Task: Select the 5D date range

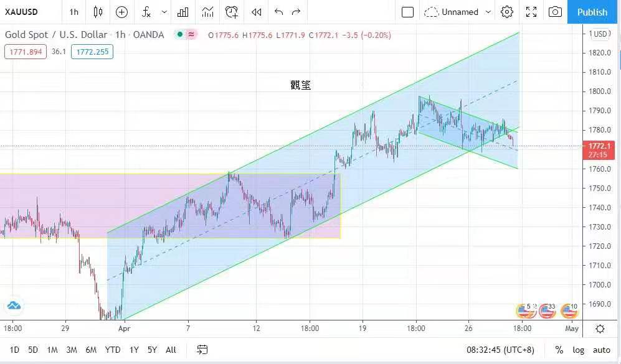Action: tap(33, 350)
